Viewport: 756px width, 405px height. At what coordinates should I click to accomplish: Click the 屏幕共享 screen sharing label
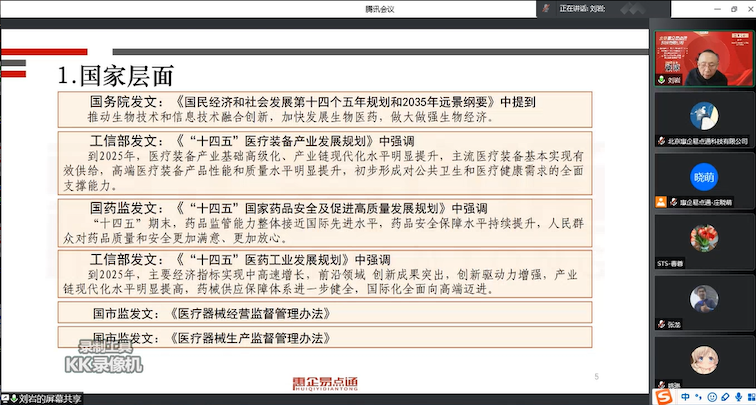(x=51, y=399)
